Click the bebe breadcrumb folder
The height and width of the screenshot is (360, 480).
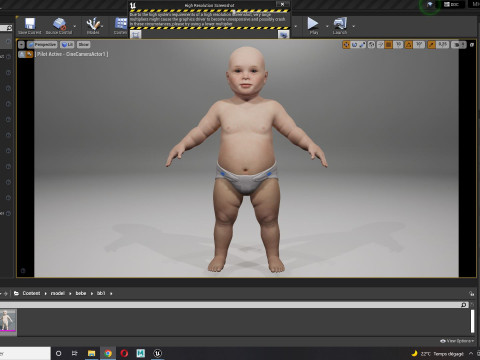(x=81, y=293)
